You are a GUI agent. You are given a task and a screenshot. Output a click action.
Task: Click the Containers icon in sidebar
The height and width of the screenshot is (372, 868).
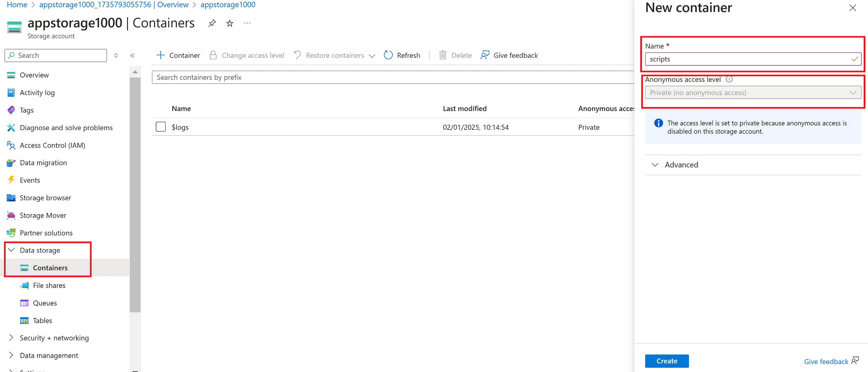24,268
